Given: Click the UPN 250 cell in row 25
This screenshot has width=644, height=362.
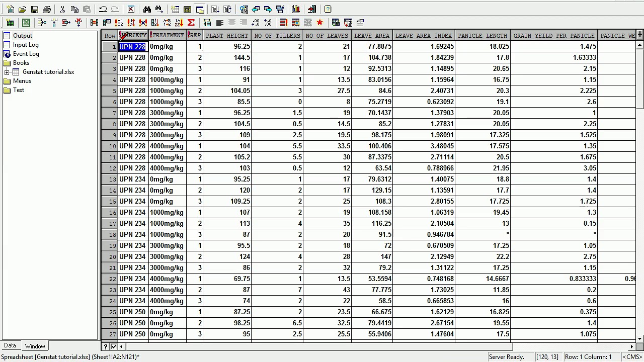Looking at the screenshot, I should (x=132, y=312).
